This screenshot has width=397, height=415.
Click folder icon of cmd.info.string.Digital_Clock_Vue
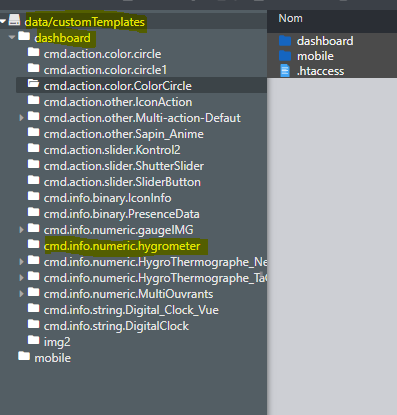[33, 308]
